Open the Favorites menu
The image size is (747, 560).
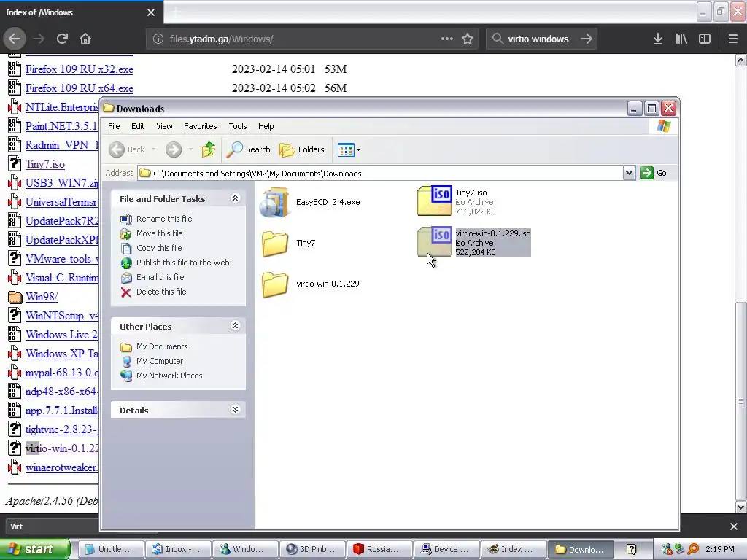[200, 126]
